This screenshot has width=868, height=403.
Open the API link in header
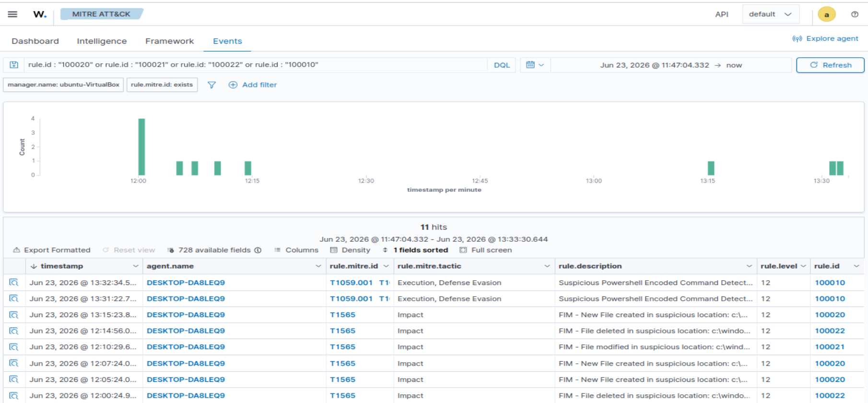pos(722,14)
